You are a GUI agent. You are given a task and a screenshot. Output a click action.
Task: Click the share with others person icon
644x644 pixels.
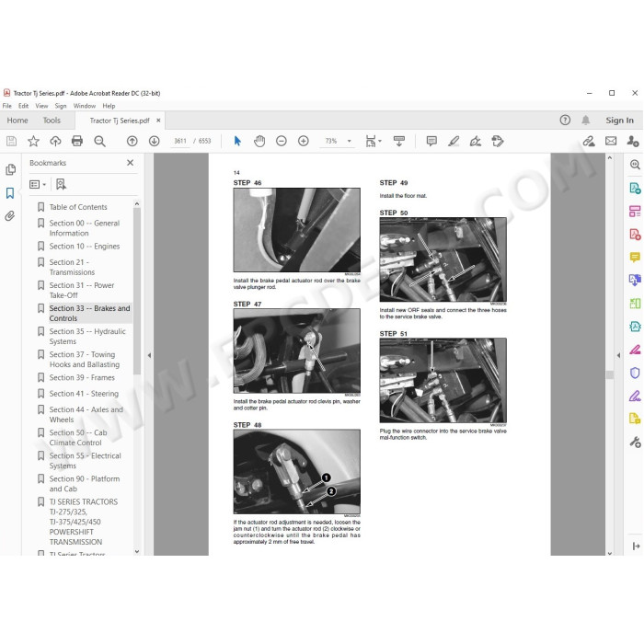coord(633,142)
